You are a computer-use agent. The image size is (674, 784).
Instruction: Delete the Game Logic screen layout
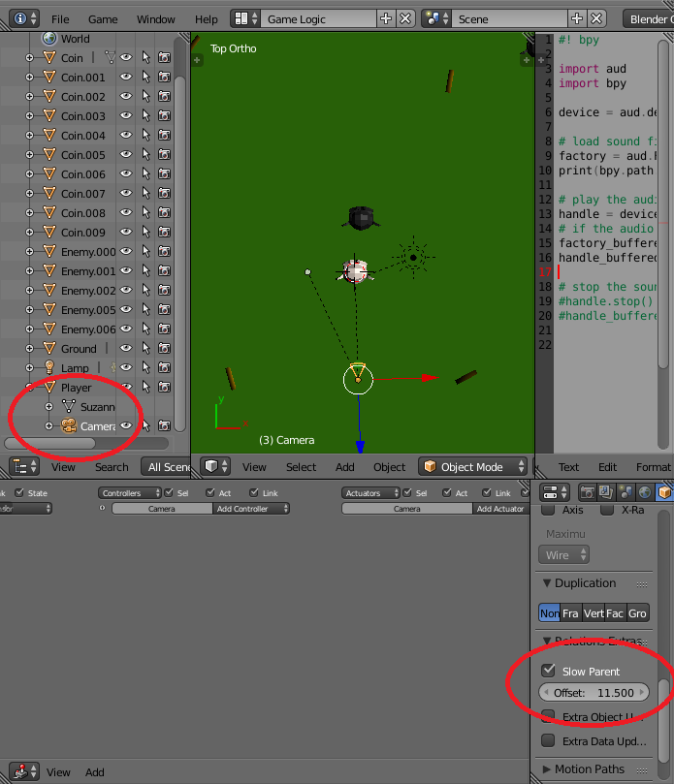pyautogui.click(x=405, y=19)
